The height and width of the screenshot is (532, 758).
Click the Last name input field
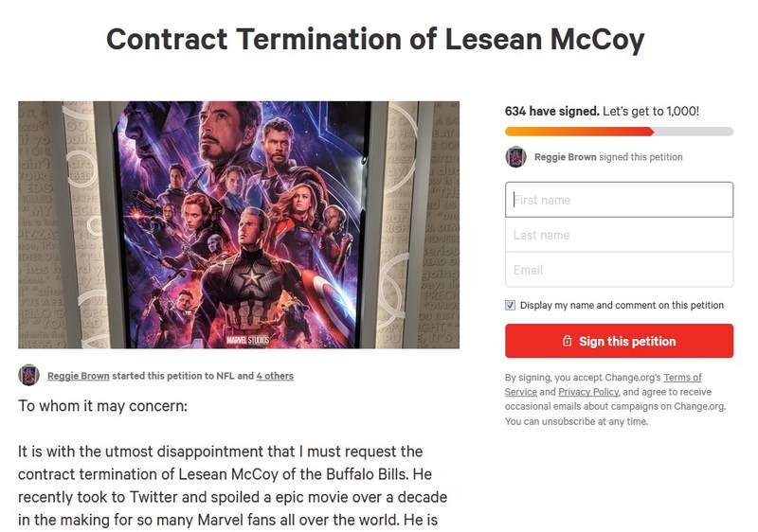[x=619, y=235]
